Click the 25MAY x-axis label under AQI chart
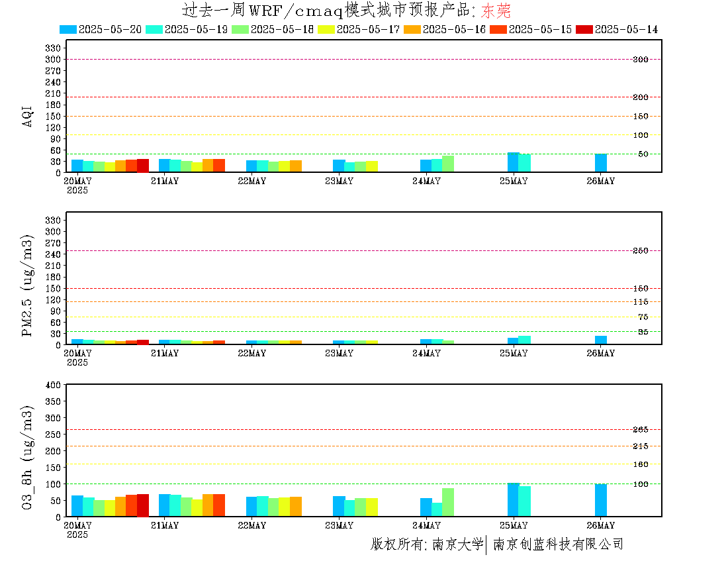 [514, 181]
